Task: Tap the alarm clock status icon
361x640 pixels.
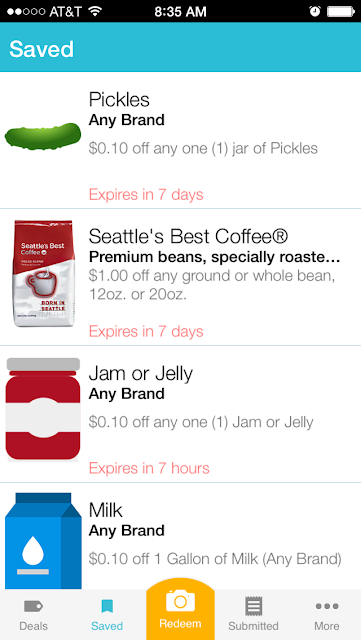Action: 315,11
